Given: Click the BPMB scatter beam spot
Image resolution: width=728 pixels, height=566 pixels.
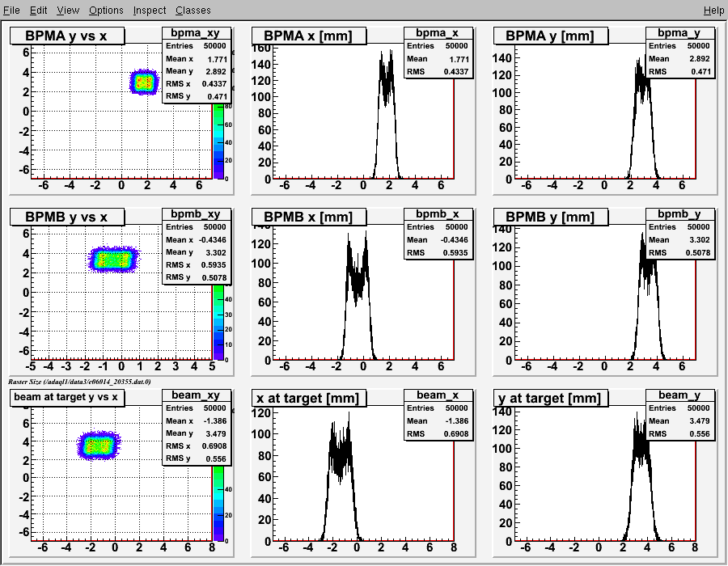Looking at the screenshot, I should (x=113, y=260).
